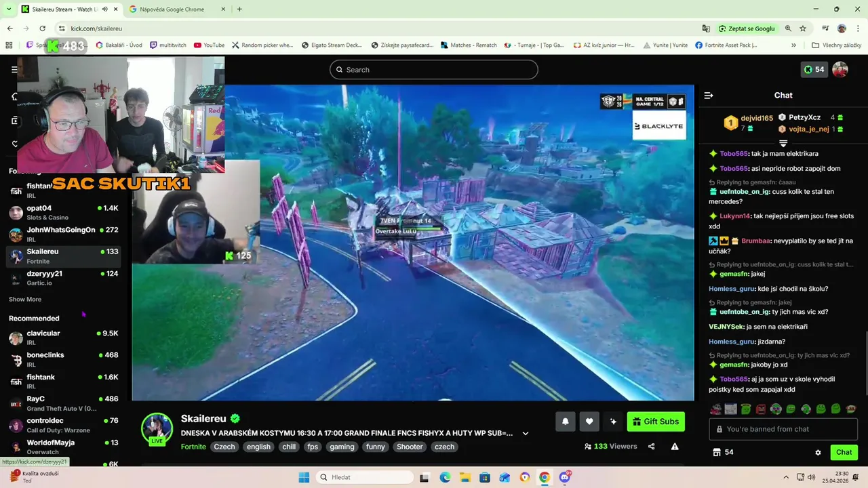This screenshot has height=488, width=868.
Task: Click the address bar kick.com/skailereu
Action: tap(96, 28)
